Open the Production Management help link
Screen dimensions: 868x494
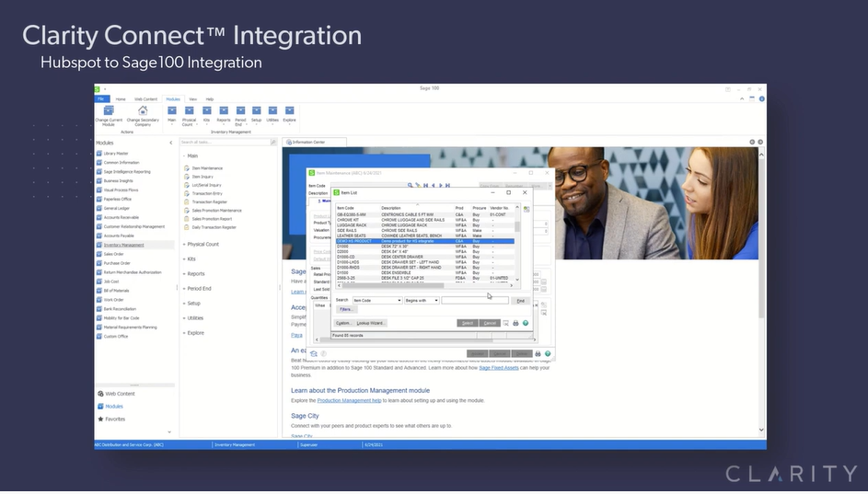click(349, 400)
